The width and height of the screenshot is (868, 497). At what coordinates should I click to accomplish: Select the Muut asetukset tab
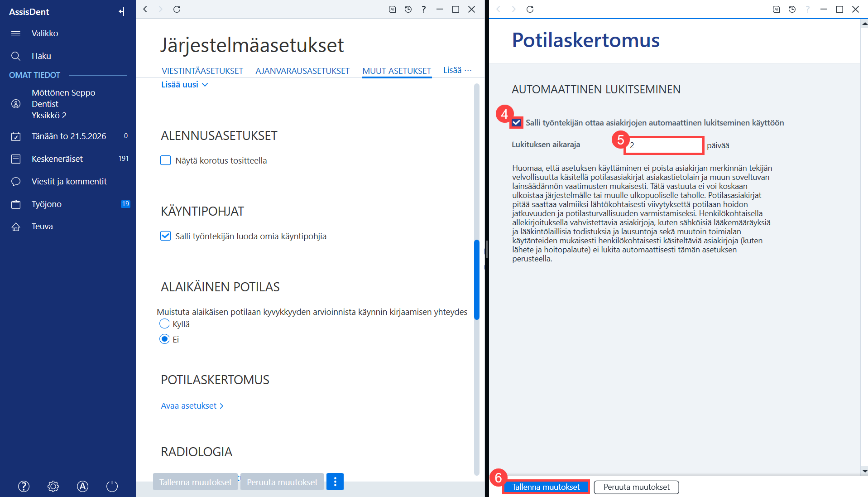[397, 71]
